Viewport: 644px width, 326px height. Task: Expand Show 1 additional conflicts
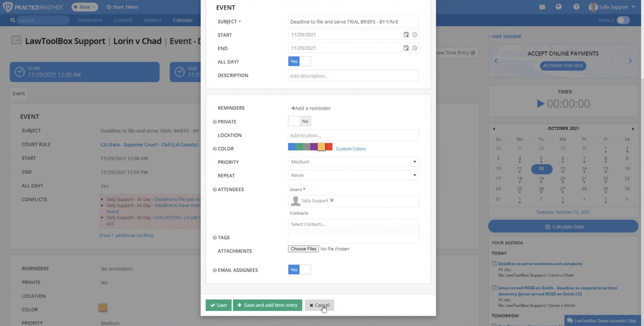click(127, 235)
